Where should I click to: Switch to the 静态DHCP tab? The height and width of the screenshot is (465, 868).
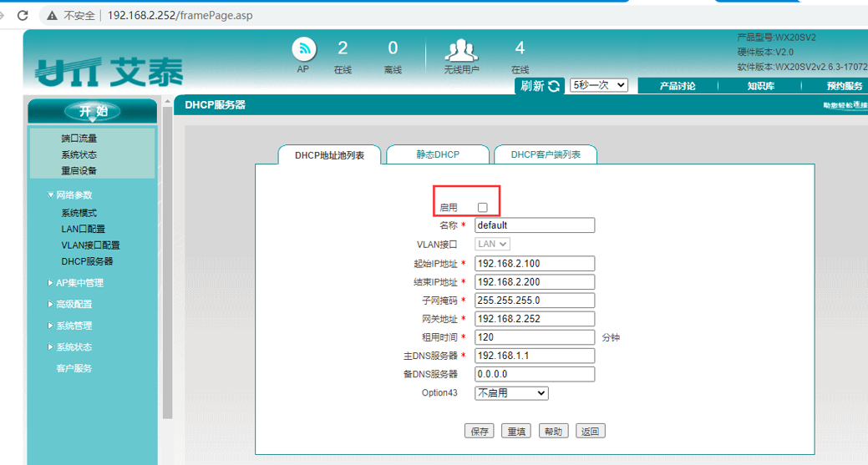point(438,154)
